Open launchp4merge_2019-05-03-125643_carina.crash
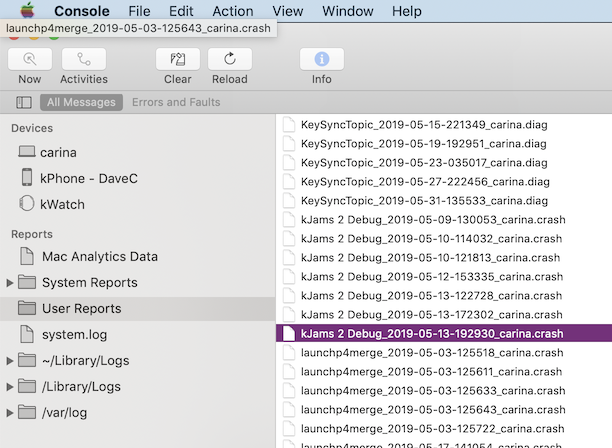Viewport: 612px width, 448px height. pos(433,410)
